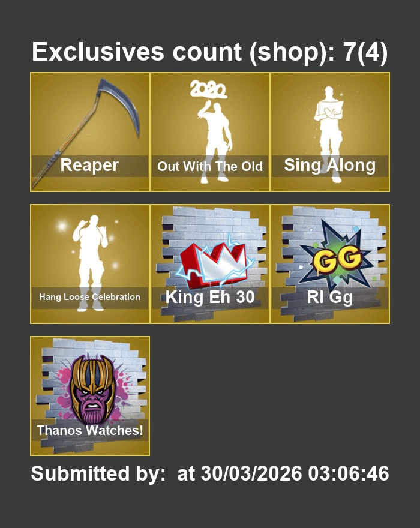Click the King Eh 30 caption
The width and height of the screenshot is (420, 528).
click(x=210, y=298)
